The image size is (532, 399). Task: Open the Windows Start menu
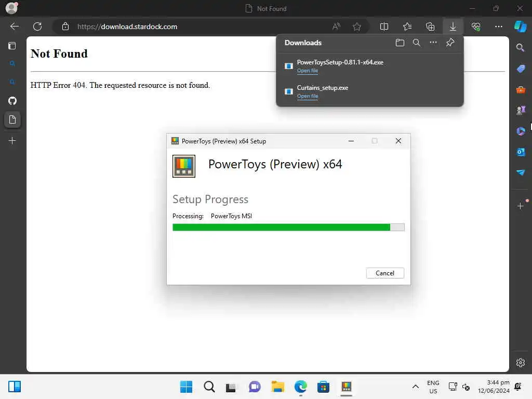tap(186, 387)
